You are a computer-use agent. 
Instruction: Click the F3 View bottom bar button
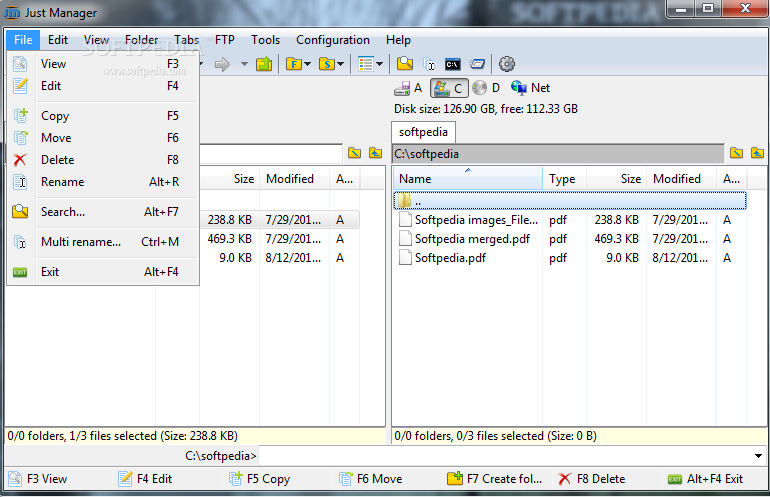38,479
